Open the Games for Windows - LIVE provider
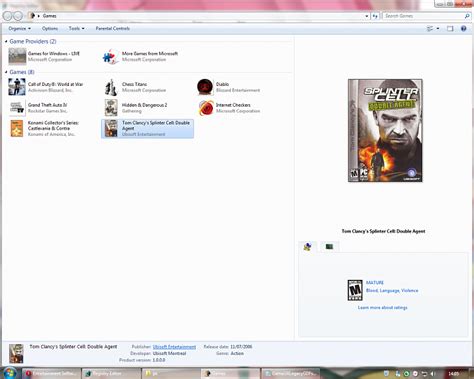Viewport: 474px width, 379px height. pyautogui.click(x=17, y=56)
